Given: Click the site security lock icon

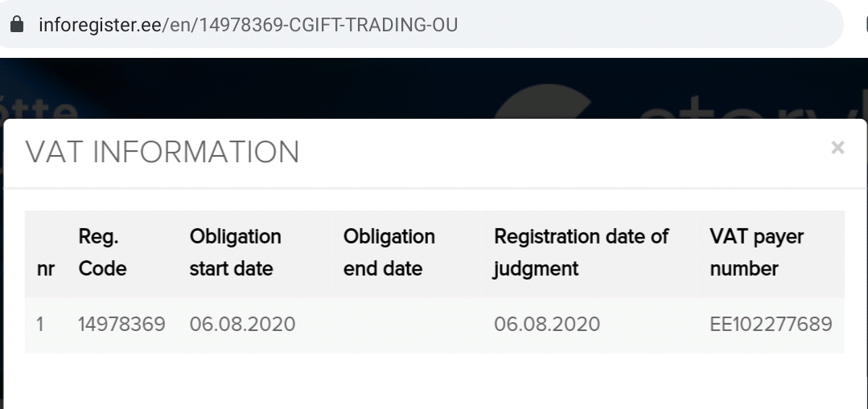Looking at the screenshot, I should [17, 25].
